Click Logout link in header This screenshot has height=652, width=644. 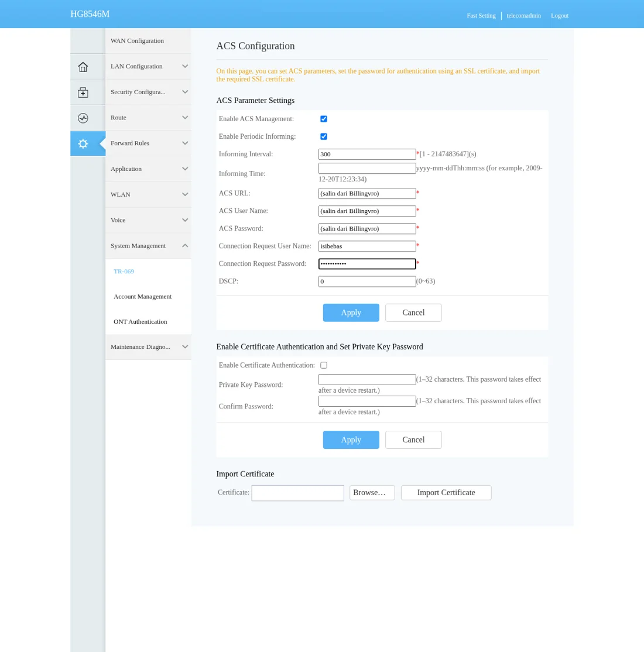(x=560, y=16)
